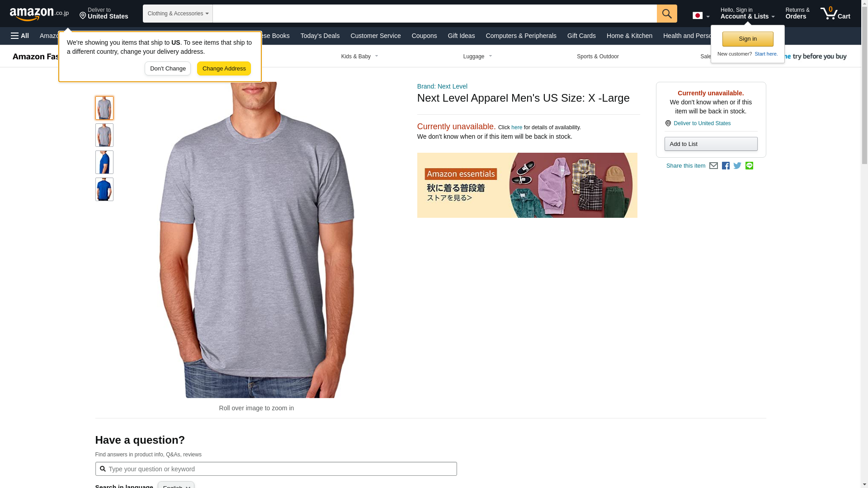Open Today's Deals in navigation bar

pyautogui.click(x=320, y=36)
